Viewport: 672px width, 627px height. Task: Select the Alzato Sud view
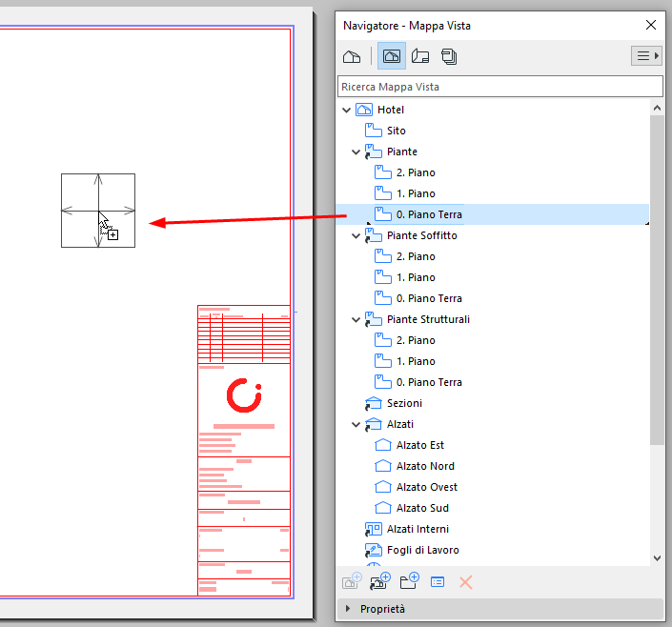[422, 509]
